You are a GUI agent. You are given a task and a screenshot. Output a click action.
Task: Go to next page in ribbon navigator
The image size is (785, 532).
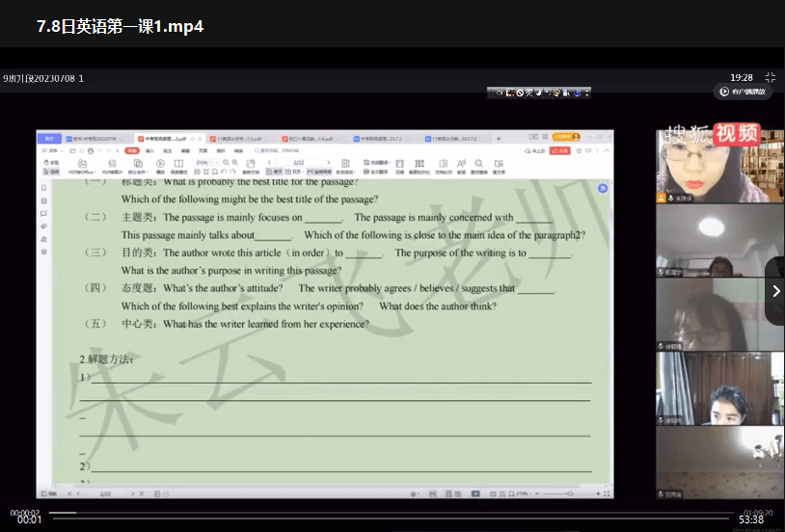329,163
